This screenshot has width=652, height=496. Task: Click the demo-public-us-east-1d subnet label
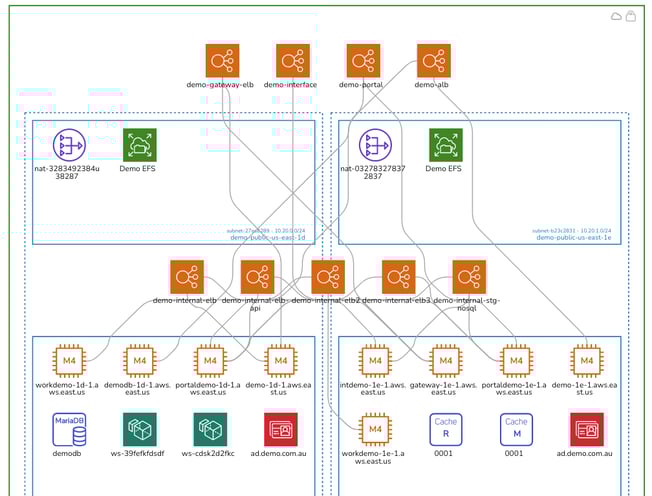pyautogui.click(x=267, y=237)
